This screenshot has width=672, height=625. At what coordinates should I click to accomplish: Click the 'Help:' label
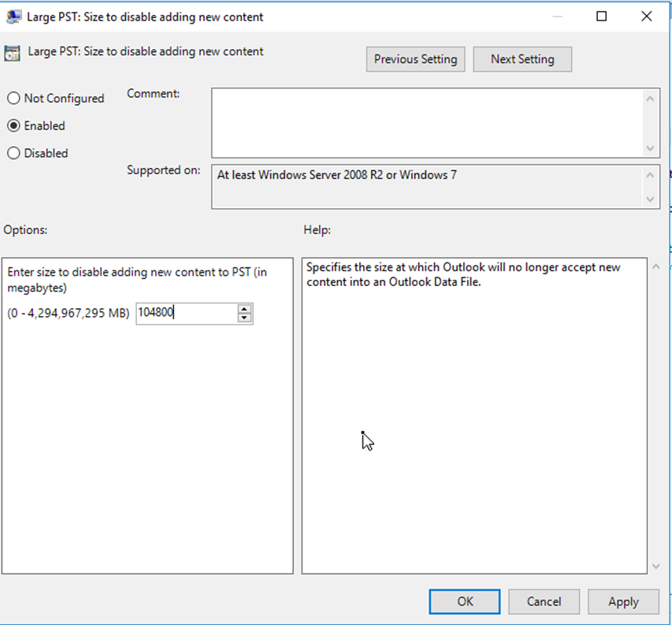317,230
